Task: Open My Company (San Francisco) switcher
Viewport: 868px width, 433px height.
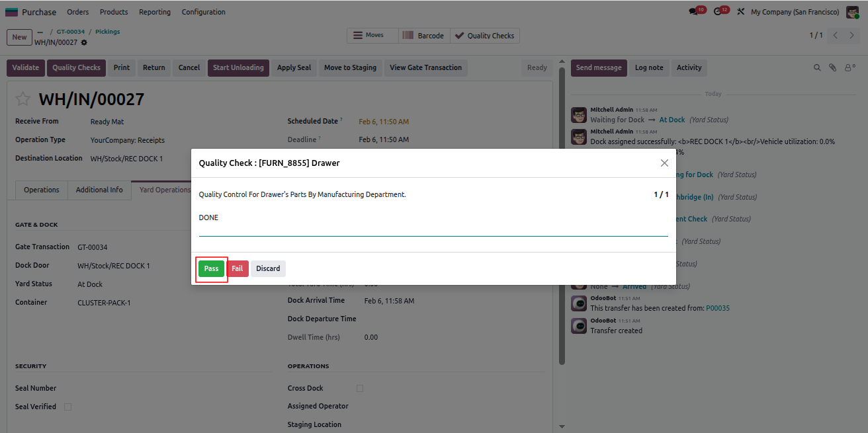Action: click(795, 12)
